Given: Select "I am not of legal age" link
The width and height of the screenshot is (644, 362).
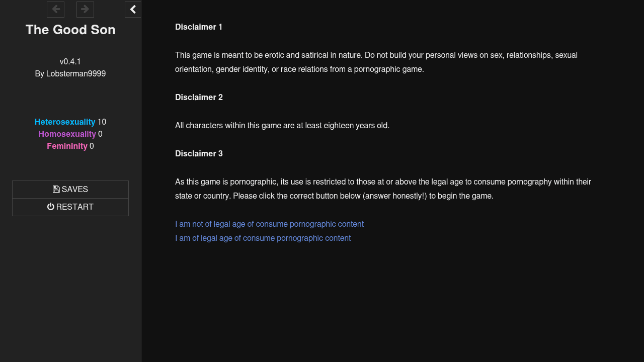Looking at the screenshot, I should coord(269,224).
